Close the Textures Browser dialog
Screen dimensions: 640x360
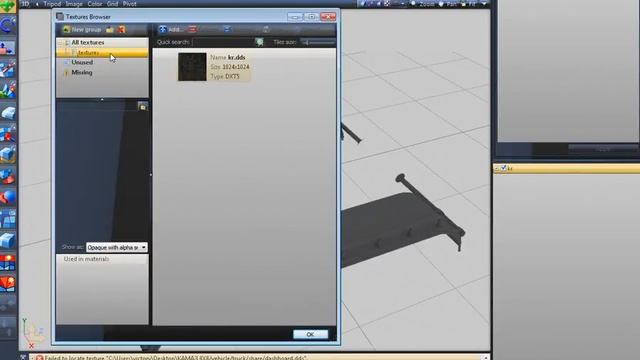[x=328, y=17]
